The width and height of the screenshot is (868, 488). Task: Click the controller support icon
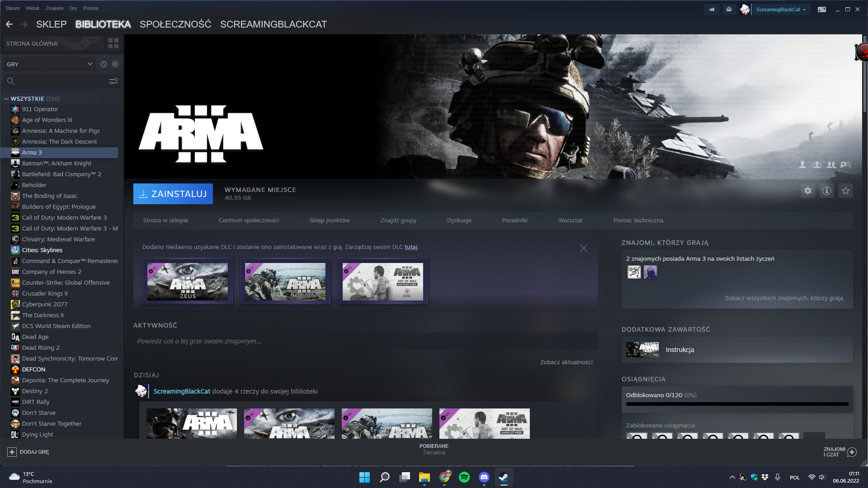(846, 165)
